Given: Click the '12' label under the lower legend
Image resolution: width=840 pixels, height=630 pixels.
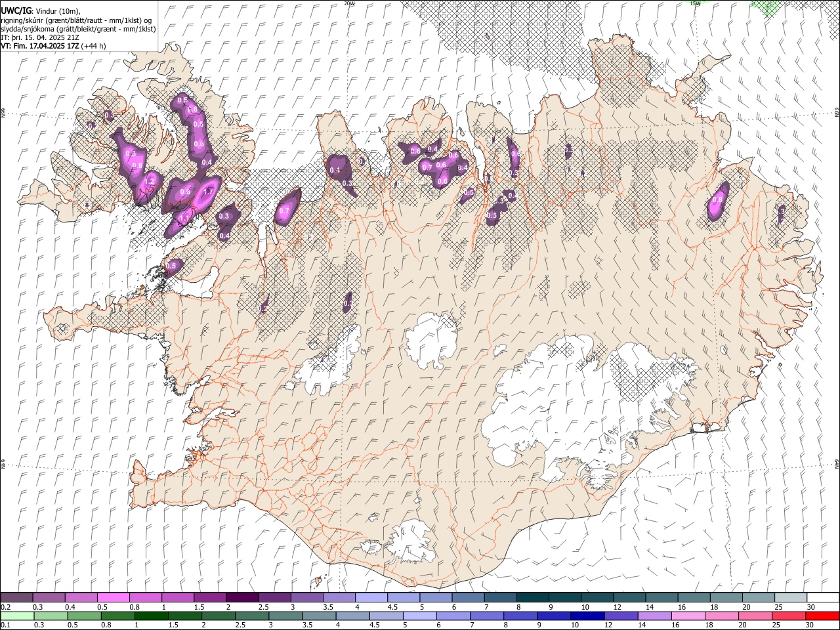Looking at the screenshot, I should click(x=608, y=625).
